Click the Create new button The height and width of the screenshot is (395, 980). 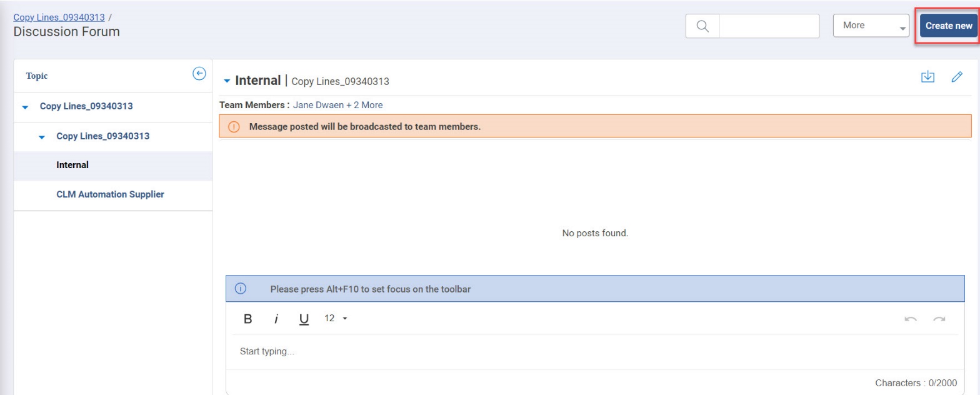(948, 26)
